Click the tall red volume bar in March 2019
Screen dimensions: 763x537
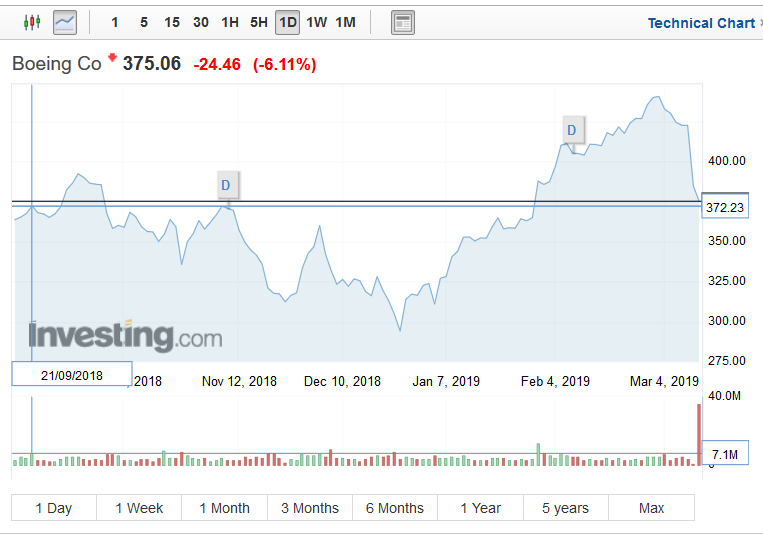click(699, 435)
